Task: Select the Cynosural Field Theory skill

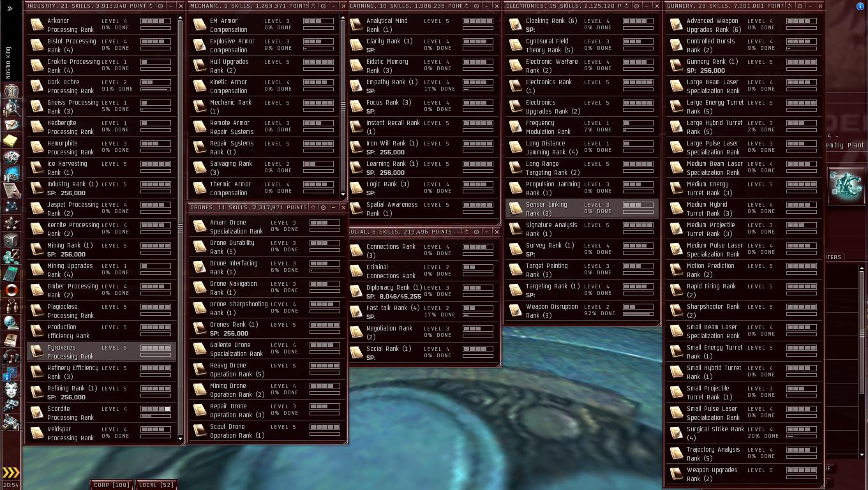Action: (581, 45)
